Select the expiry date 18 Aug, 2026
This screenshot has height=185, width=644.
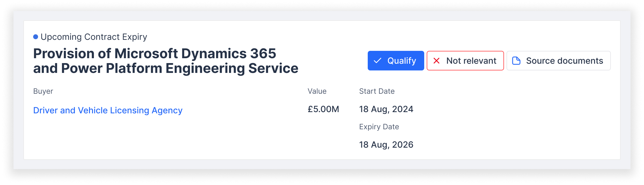point(386,145)
